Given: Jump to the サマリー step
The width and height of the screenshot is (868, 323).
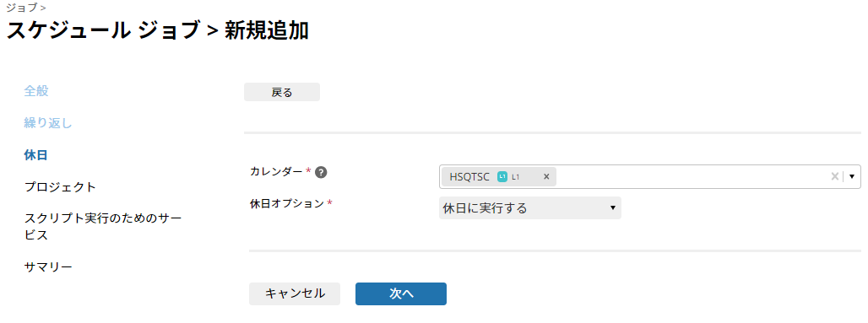Looking at the screenshot, I should click(48, 267).
